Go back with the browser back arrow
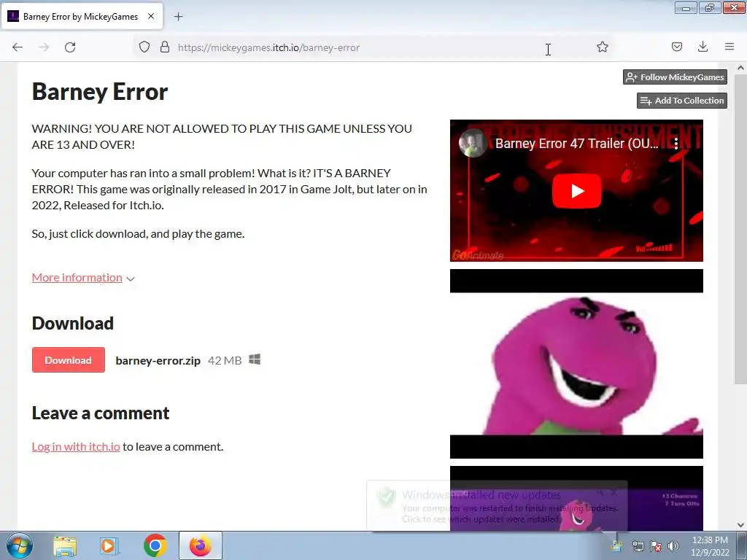The image size is (747, 560). pyautogui.click(x=18, y=47)
